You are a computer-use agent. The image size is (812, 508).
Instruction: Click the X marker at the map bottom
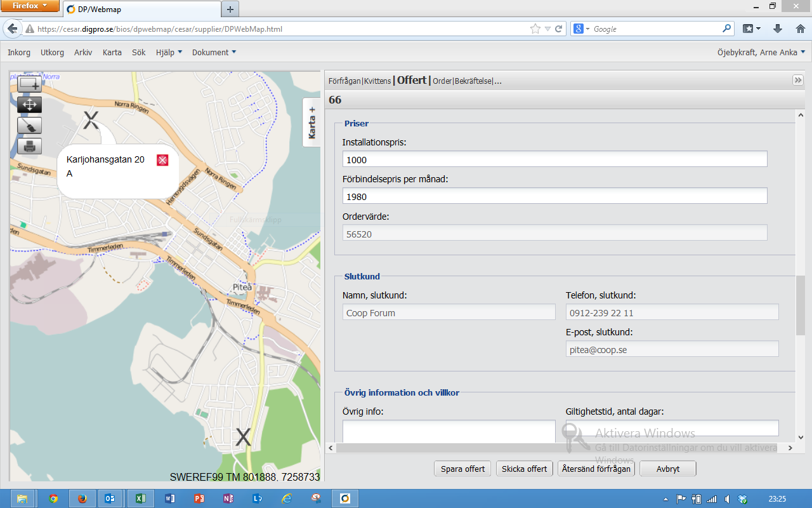pos(244,437)
